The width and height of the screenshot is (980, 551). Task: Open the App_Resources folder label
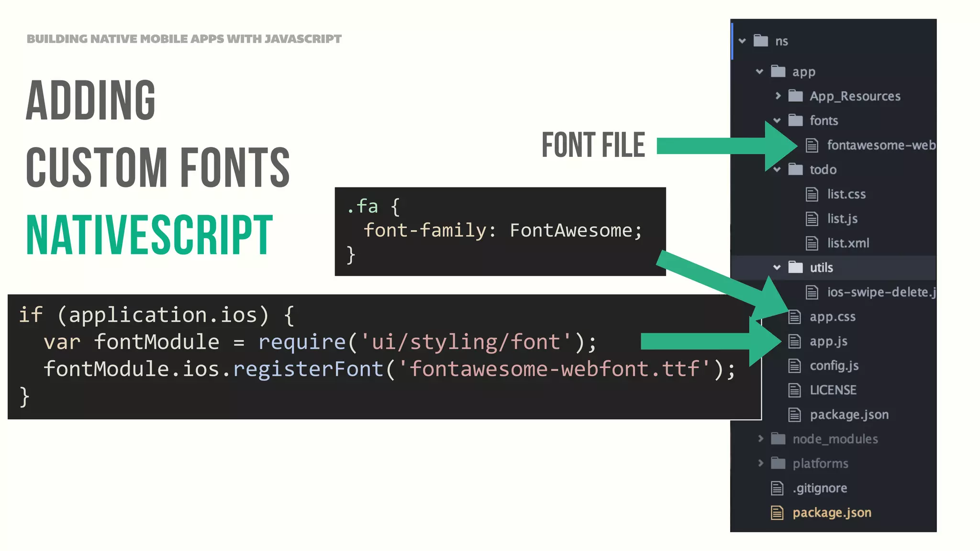coord(855,96)
